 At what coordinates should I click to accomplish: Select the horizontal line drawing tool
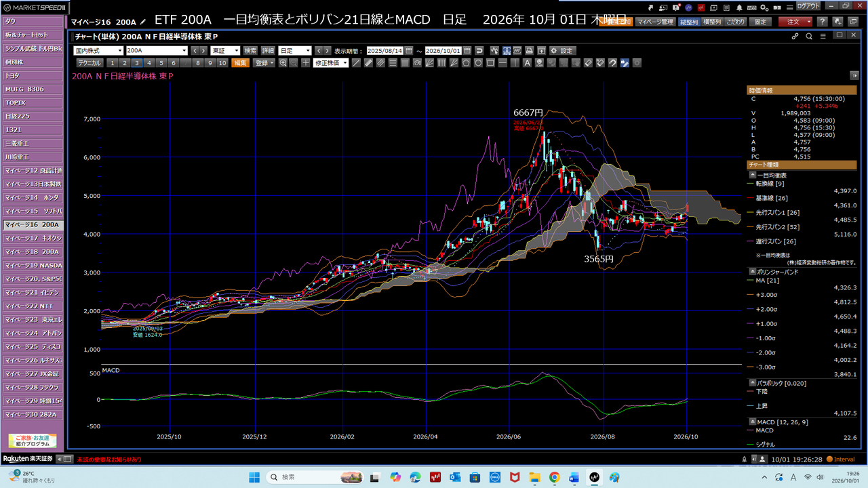point(502,63)
